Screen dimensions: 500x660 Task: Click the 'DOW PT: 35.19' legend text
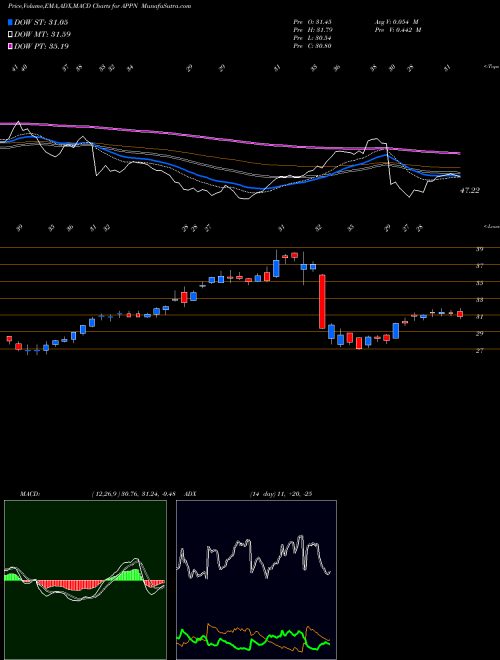(41, 46)
